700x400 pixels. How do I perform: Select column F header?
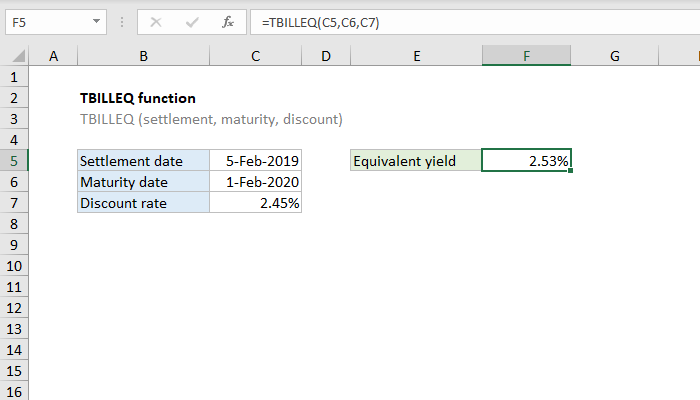pos(526,56)
